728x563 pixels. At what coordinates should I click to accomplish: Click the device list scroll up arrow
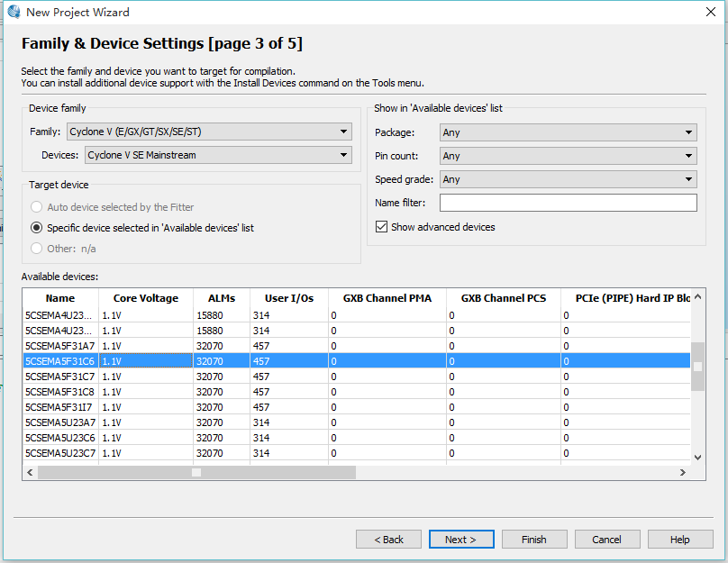coord(698,296)
